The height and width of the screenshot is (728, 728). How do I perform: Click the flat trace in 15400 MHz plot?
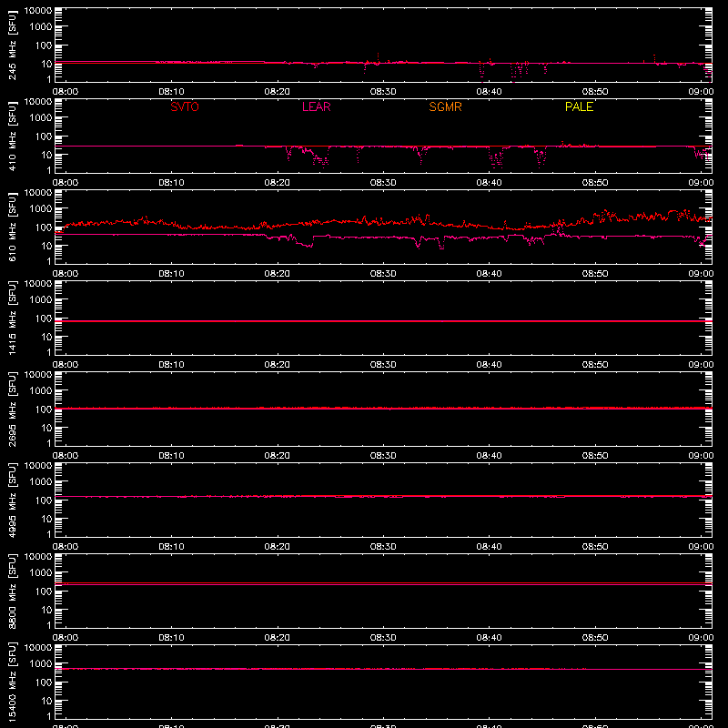383,669
